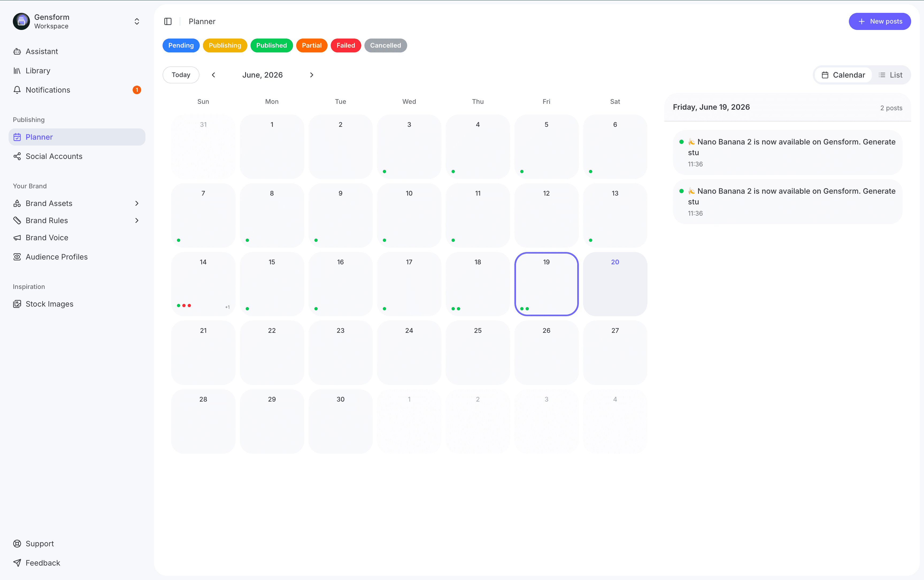Select June 7 calendar cell
The image size is (924, 580).
203,215
